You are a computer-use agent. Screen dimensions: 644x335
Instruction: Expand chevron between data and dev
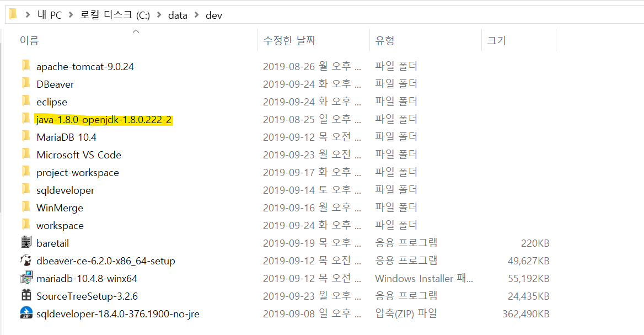point(197,15)
